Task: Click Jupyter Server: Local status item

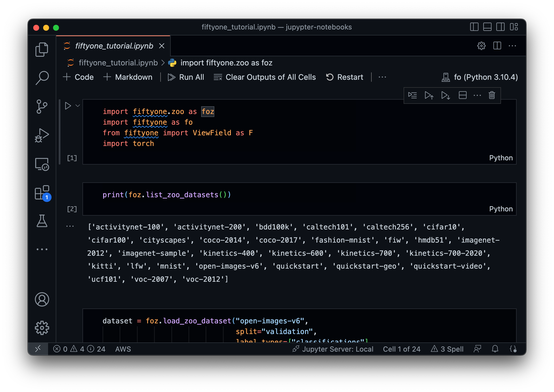Action: tap(333, 349)
